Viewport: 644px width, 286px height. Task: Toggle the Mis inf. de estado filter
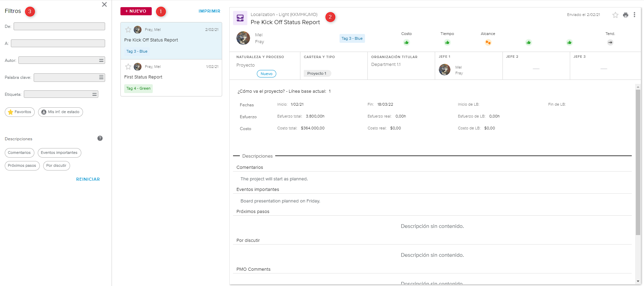click(x=61, y=112)
